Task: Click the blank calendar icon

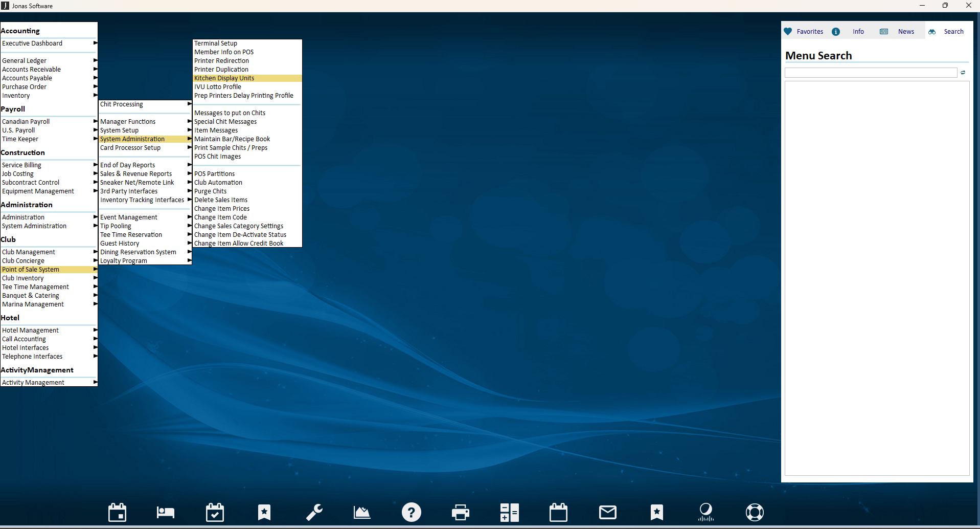Action: pyautogui.click(x=558, y=512)
